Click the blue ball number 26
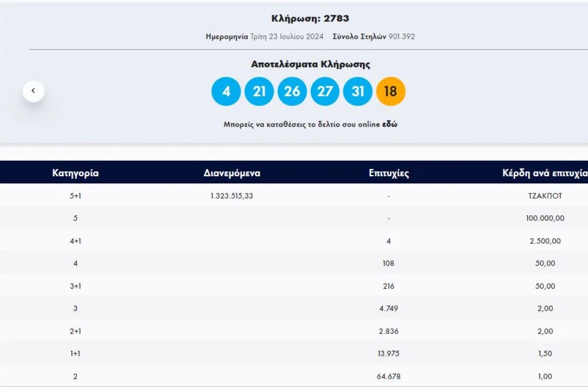 point(292,91)
